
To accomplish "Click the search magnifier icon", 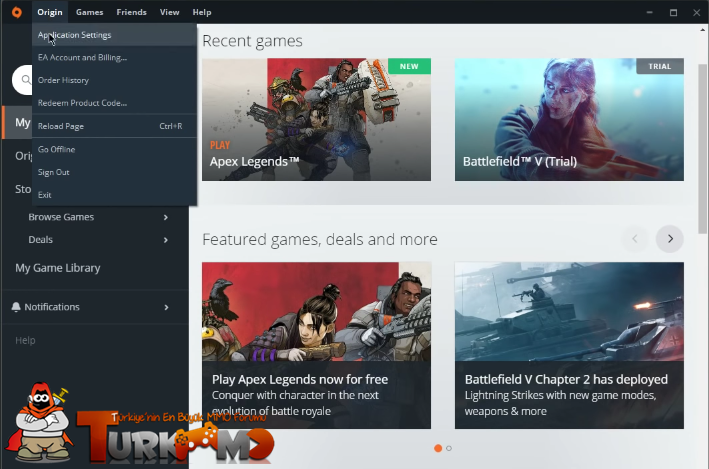I will (26, 80).
